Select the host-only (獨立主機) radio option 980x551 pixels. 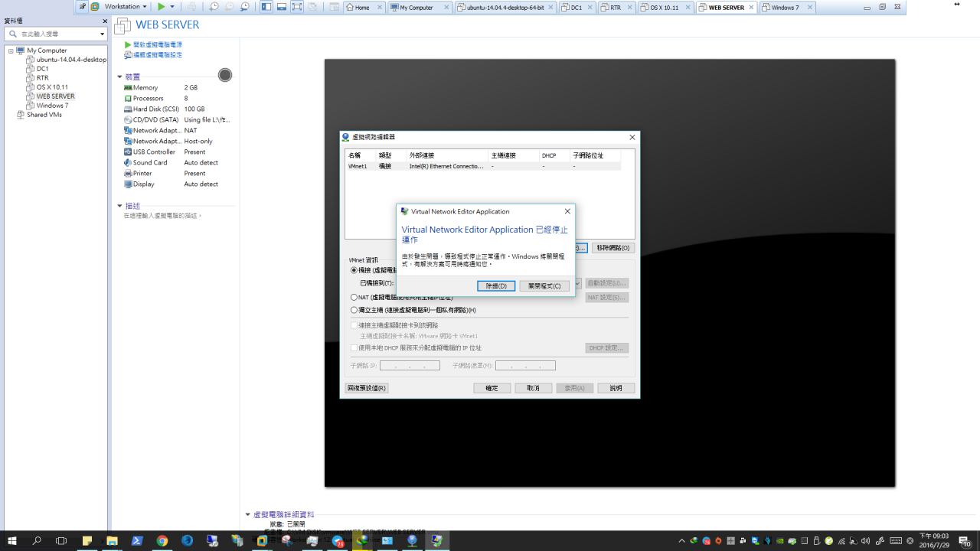pyautogui.click(x=354, y=310)
